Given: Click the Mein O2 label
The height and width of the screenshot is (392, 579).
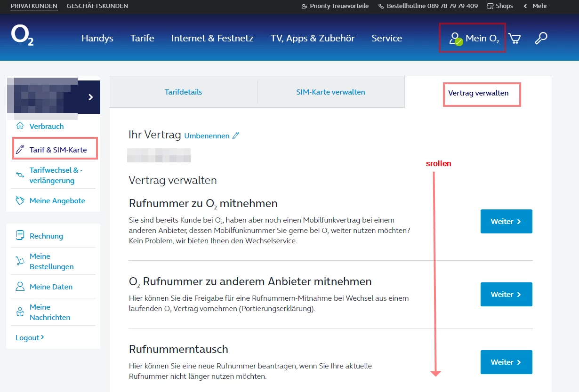Looking at the screenshot, I should pyautogui.click(x=482, y=39).
